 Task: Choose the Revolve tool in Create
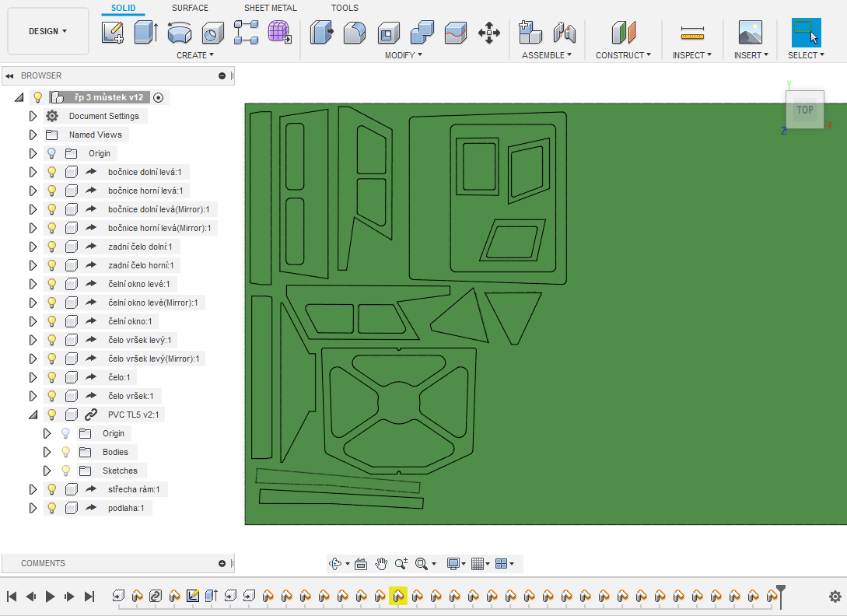(179, 33)
